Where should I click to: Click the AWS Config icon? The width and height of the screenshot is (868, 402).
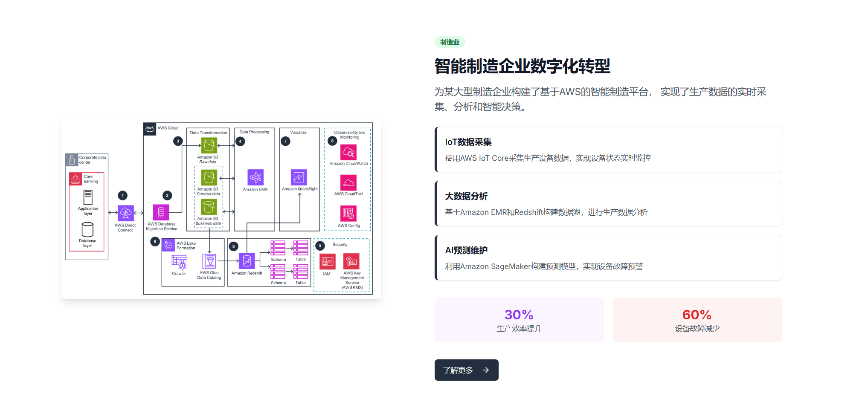(x=348, y=214)
